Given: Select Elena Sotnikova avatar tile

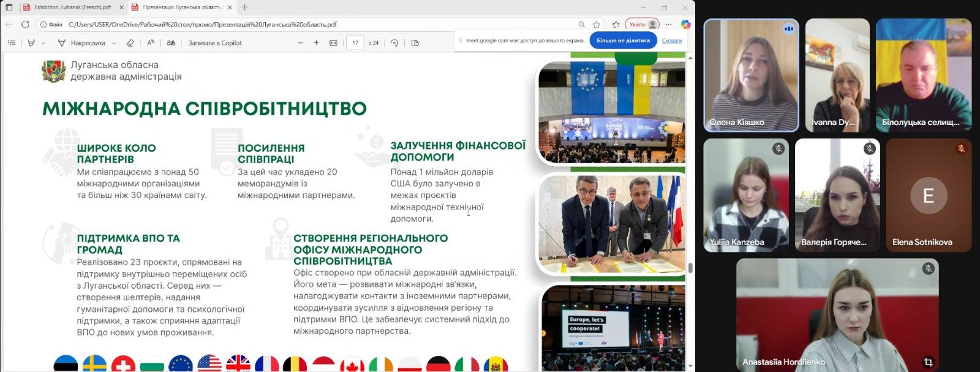Looking at the screenshot, I should click(929, 195).
